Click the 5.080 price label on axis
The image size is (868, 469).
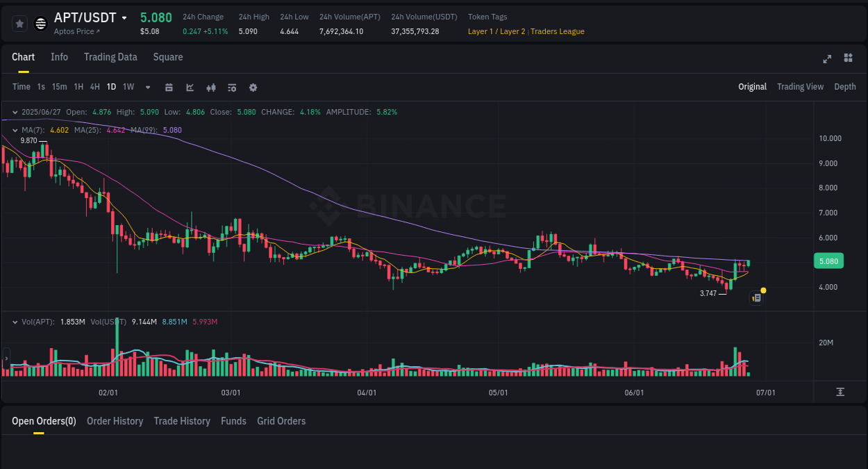[828, 261]
